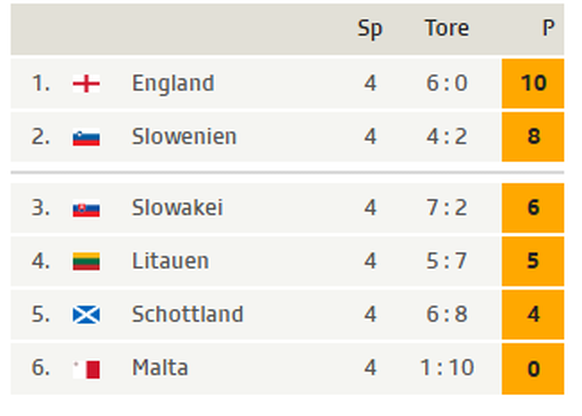The width and height of the screenshot is (582, 416).
Task: Click the Malta flag icon
Action: pos(86,369)
